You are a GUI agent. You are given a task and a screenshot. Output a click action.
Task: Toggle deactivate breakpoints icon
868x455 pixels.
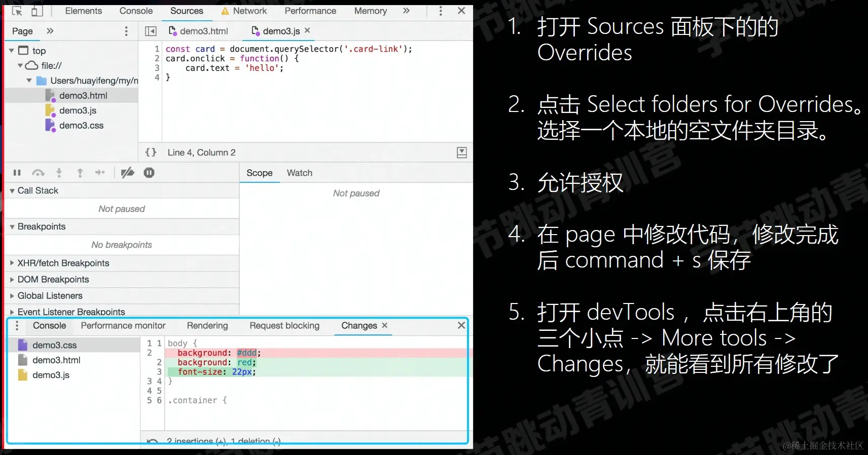tap(127, 173)
